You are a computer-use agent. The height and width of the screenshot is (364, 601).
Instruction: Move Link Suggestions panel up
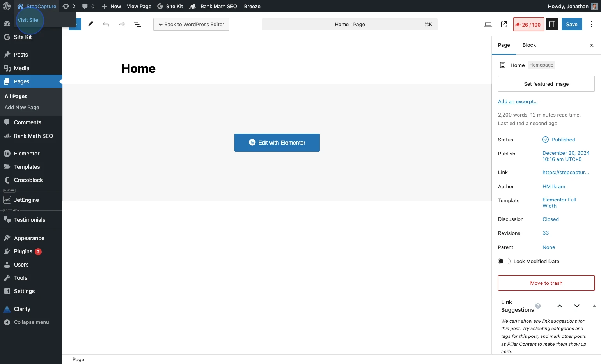[x=560, y=306]
